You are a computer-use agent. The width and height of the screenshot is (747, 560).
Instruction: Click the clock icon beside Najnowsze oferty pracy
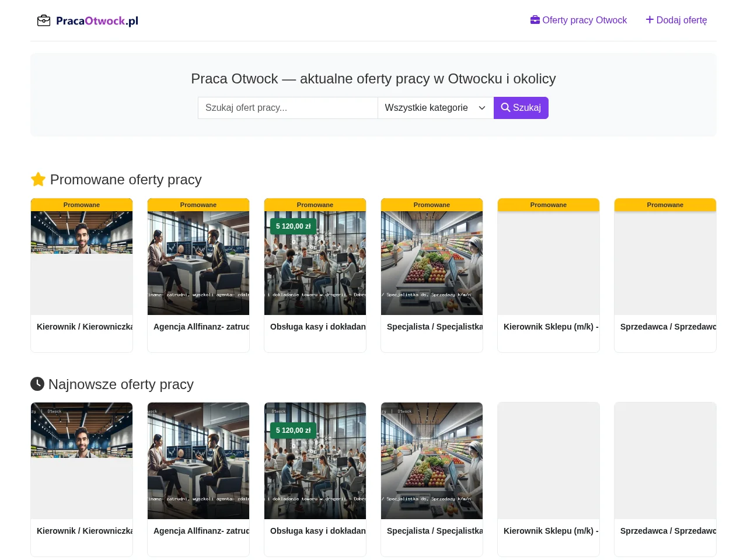pos(37,384)
